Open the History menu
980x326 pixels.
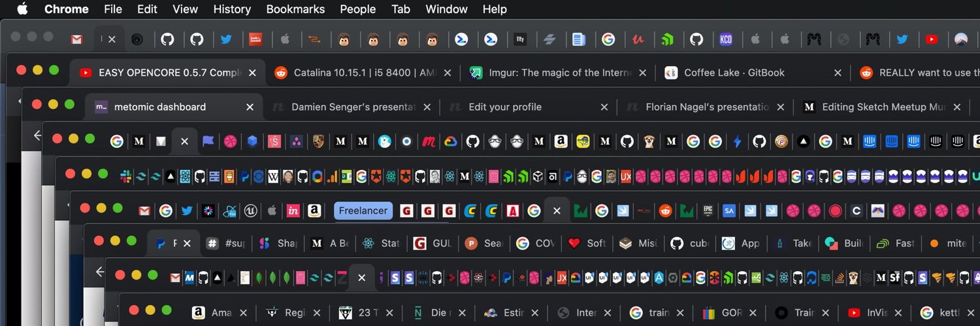[232, 9]
